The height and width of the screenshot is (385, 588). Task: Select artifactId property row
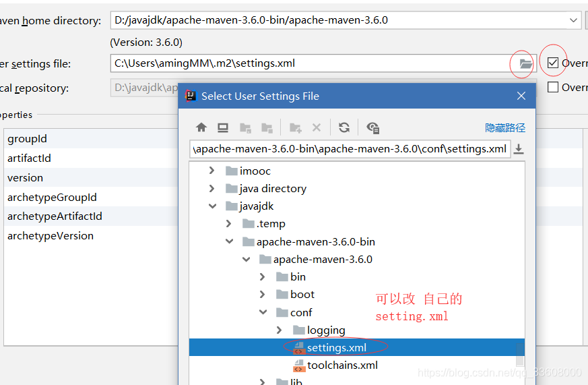click(92, 158)
